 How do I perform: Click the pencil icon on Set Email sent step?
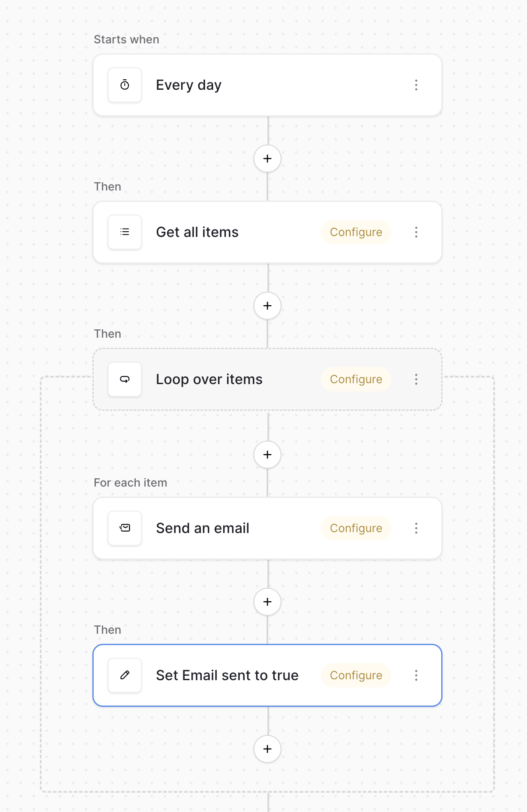(x=125, y=675)
